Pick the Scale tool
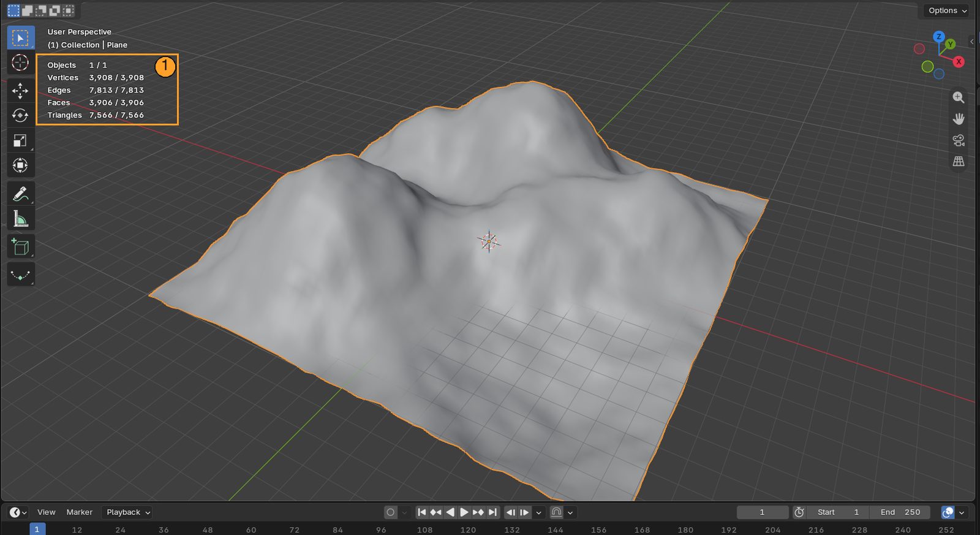The image size is (980, 535). pyautogui.click(x=20, y=140)
